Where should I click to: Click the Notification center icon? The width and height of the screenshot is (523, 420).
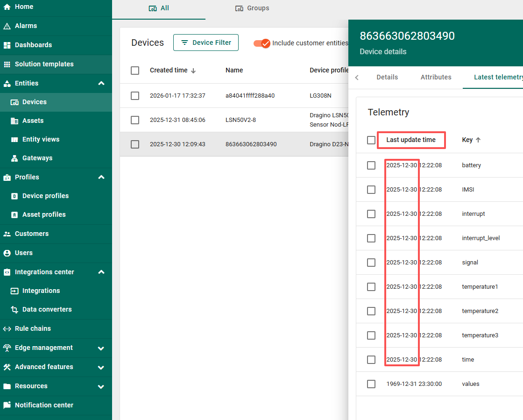point(7,406)
